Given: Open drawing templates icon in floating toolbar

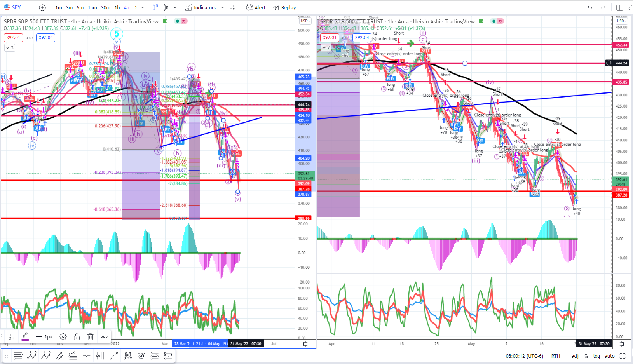Looking at the screenshot, I should click(x=11, y=336).
